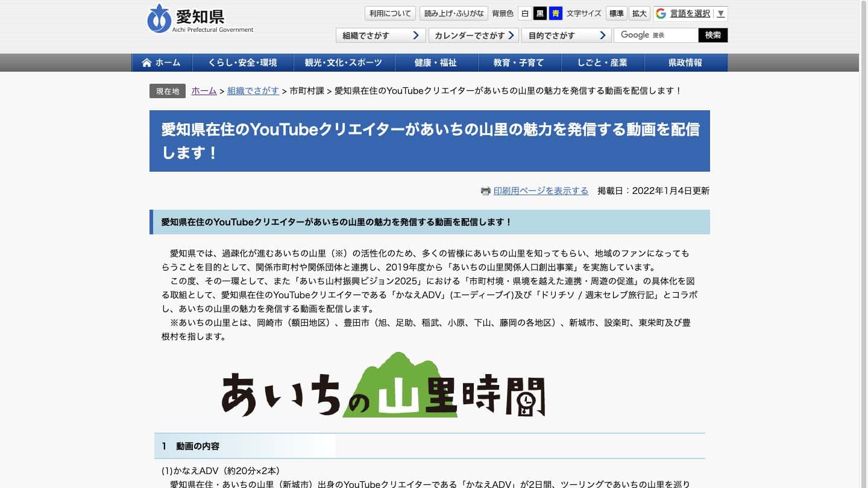Open the 印刷用ページを表示する link
868x488 pixels.
click(x=541, y=190)
